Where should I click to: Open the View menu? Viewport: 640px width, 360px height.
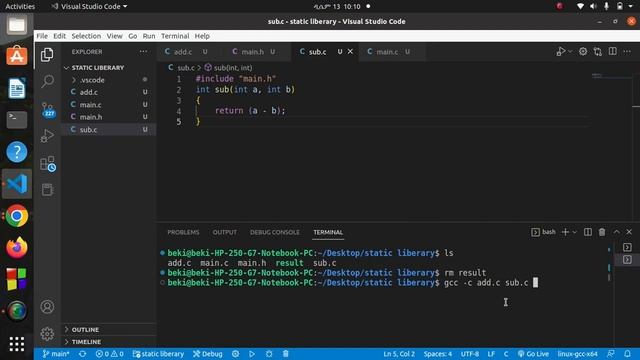click(x=115, y=36)
